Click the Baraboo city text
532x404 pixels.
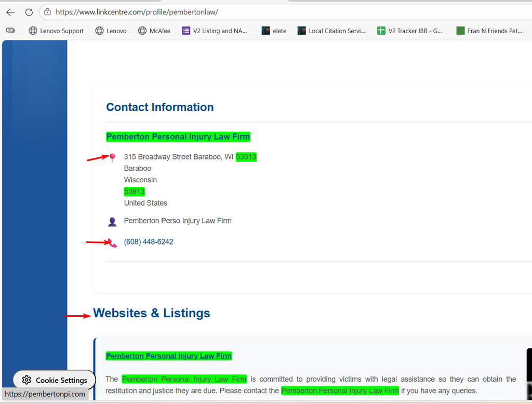point(137,168)
